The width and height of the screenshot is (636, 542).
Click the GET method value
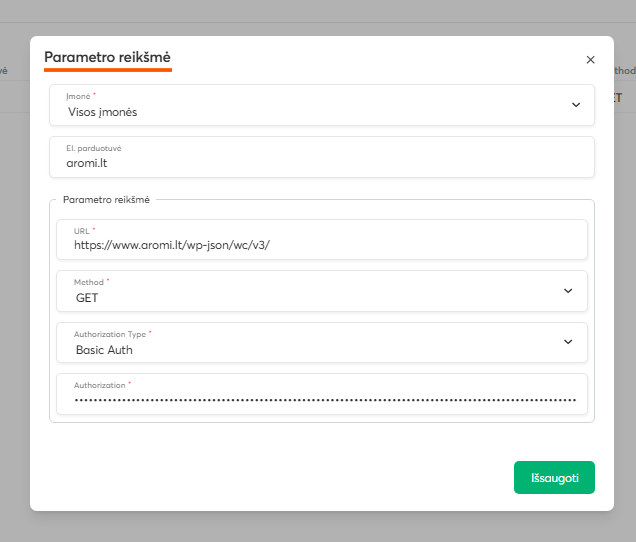(x=87, y=297)
